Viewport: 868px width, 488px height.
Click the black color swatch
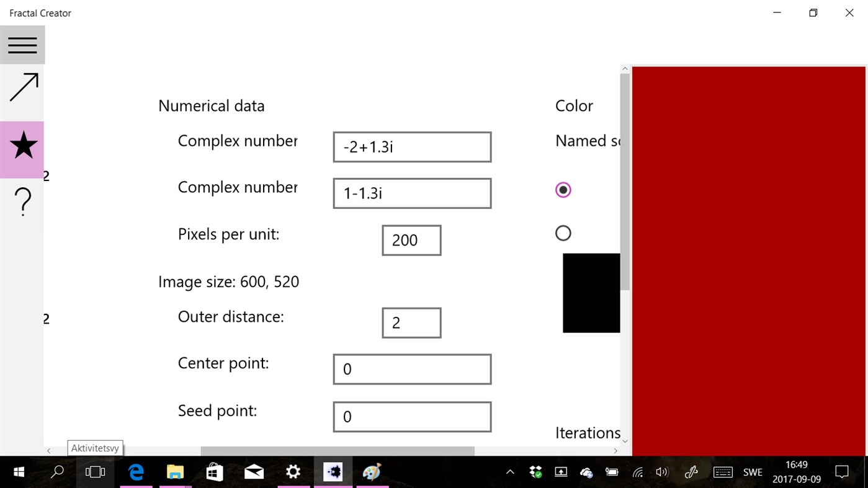point(591,292)
